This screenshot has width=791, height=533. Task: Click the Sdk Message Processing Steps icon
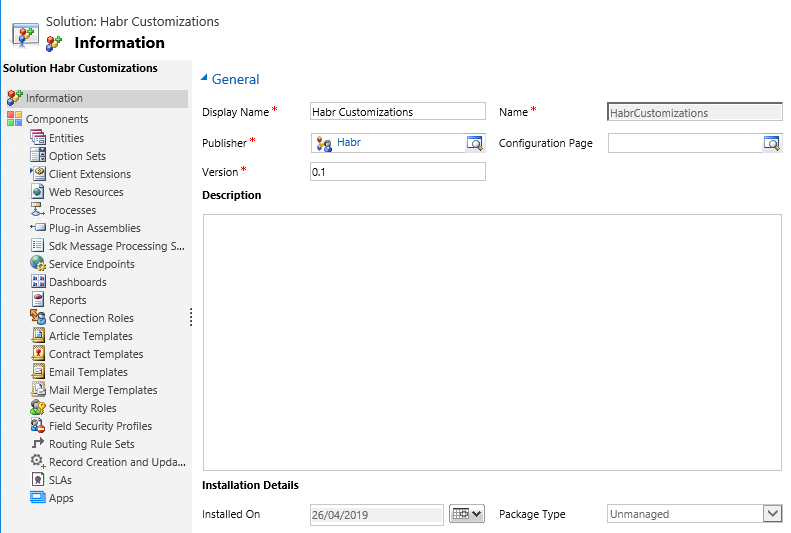click(x=38, y=246)
